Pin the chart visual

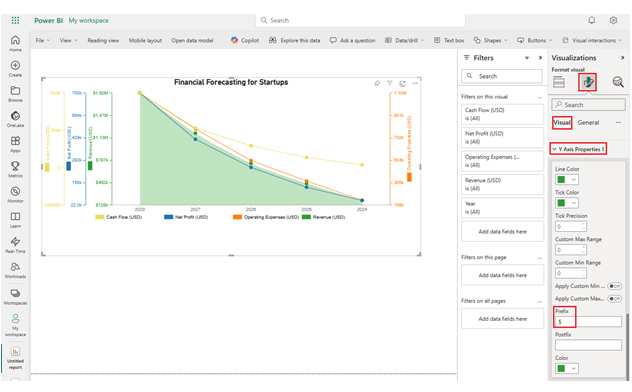(x=377, y=83)
